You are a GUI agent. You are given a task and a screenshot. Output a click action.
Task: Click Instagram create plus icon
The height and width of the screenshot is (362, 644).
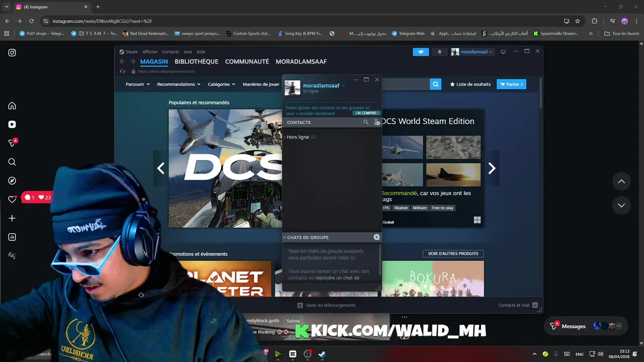(12, 218)
